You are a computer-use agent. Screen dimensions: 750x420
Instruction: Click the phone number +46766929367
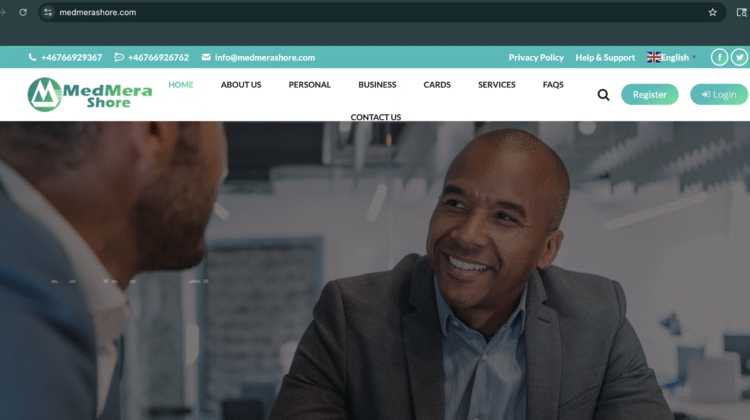[71, 57]
